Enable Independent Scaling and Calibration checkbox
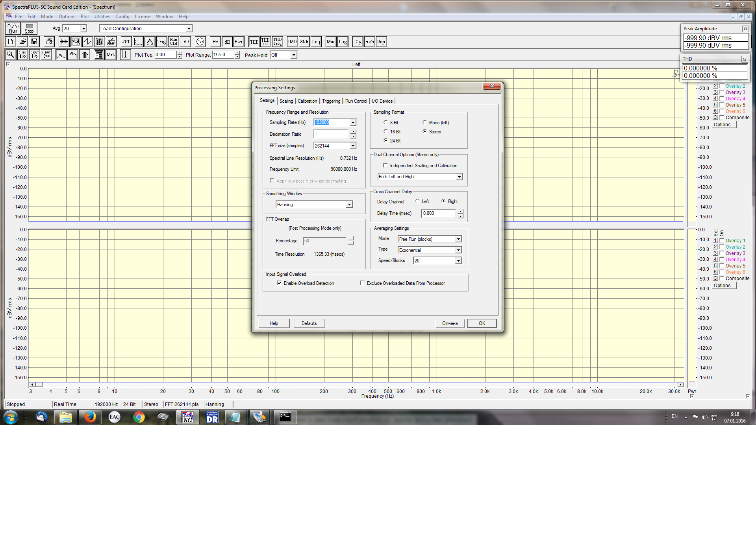 [x=385, y=165]
